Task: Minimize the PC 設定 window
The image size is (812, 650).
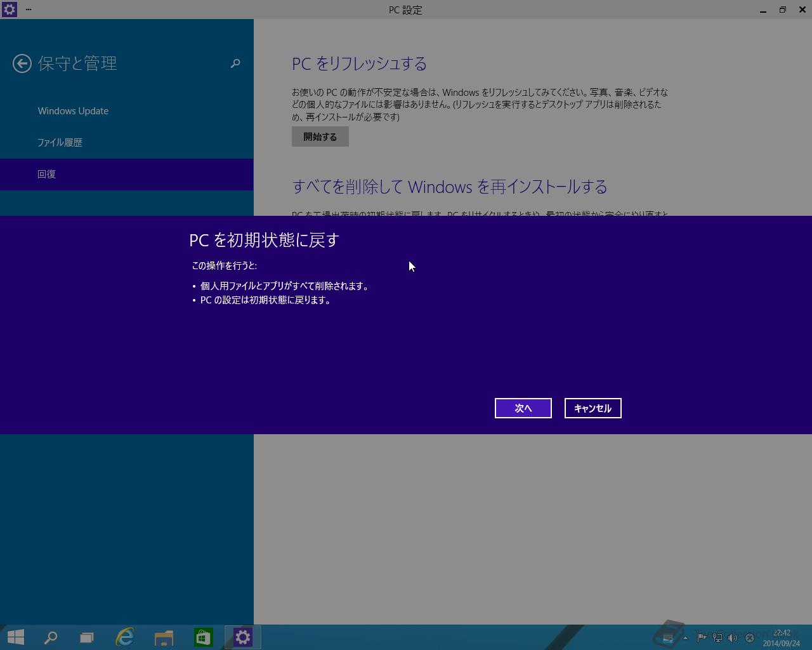Action: pos(763,10)
